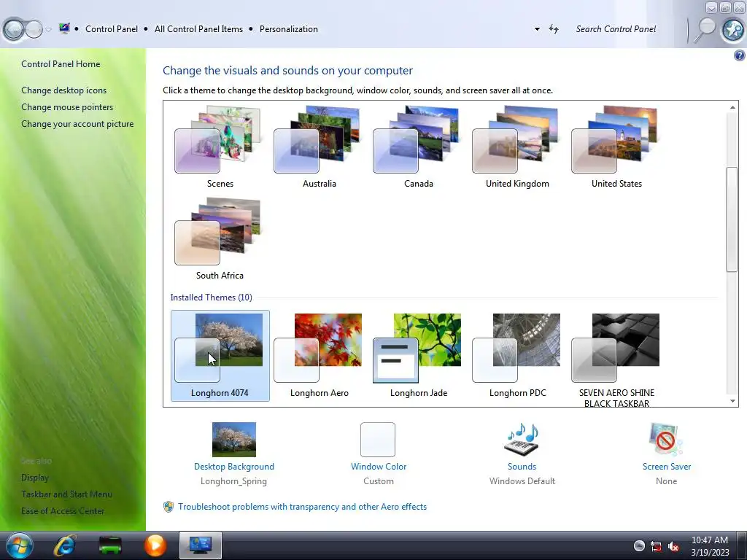Click the Installed Themes (10) header
The height and width of the screenshot is (560, 747).
tap(211, 297)
